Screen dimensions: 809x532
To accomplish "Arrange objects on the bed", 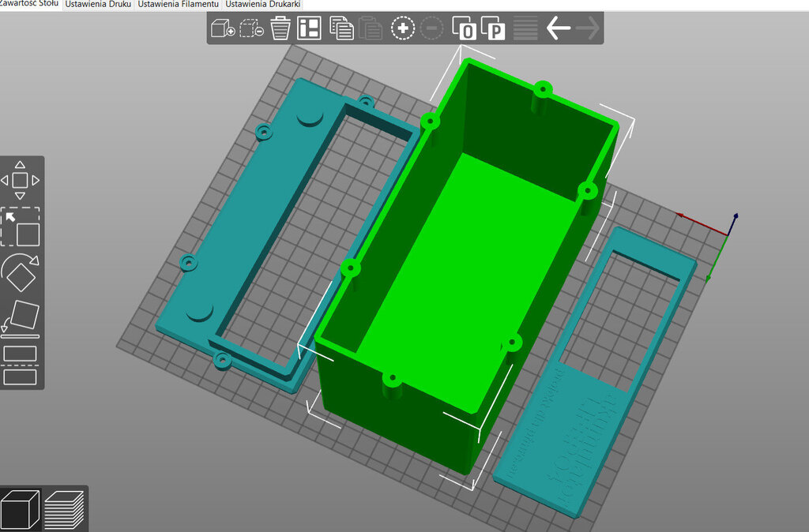I will 308,29.
